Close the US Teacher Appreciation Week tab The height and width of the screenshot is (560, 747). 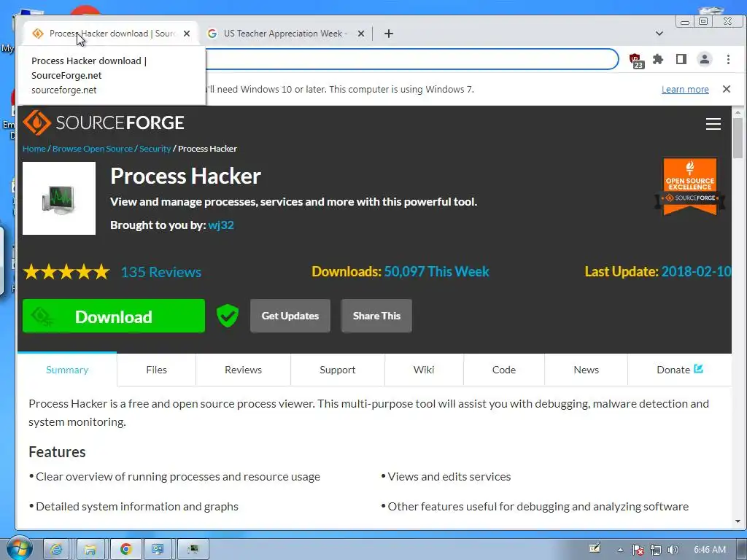pos(360,34)
